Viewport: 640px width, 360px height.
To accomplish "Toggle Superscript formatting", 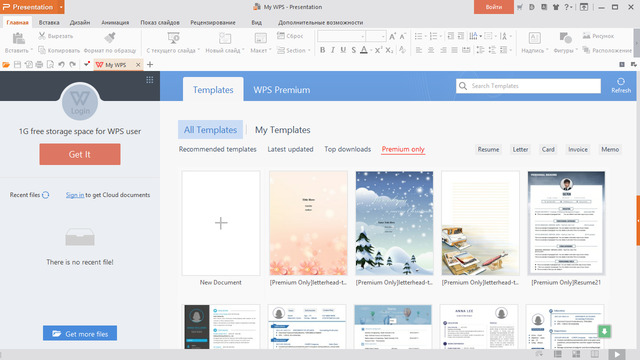I will 378,50.
